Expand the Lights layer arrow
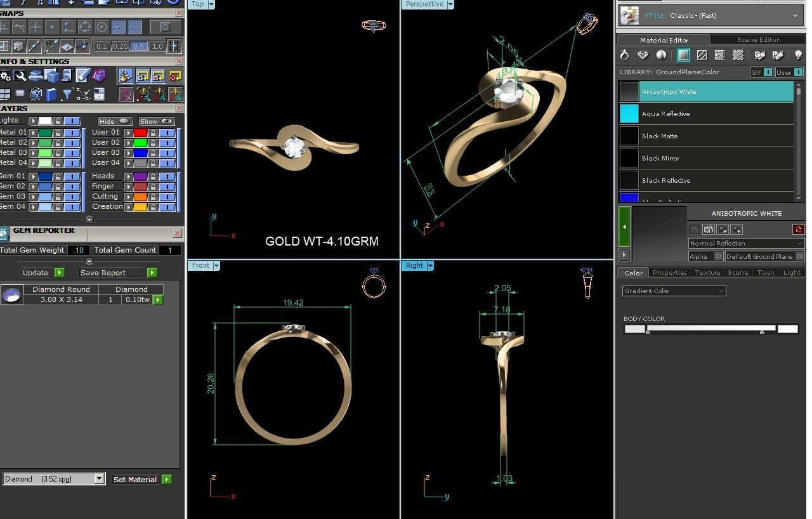Screen dimensions: 812x519 pyautogui.click(x=33, y=121)
